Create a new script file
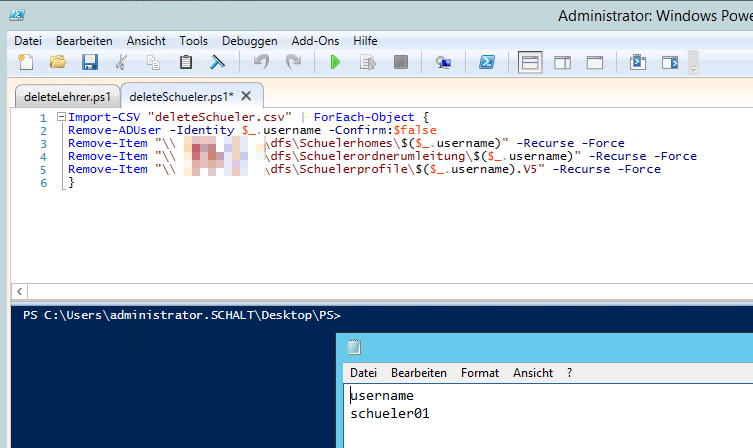Viewport: 753px width, 448px height. pyautogui.click(x=26, y=63)
